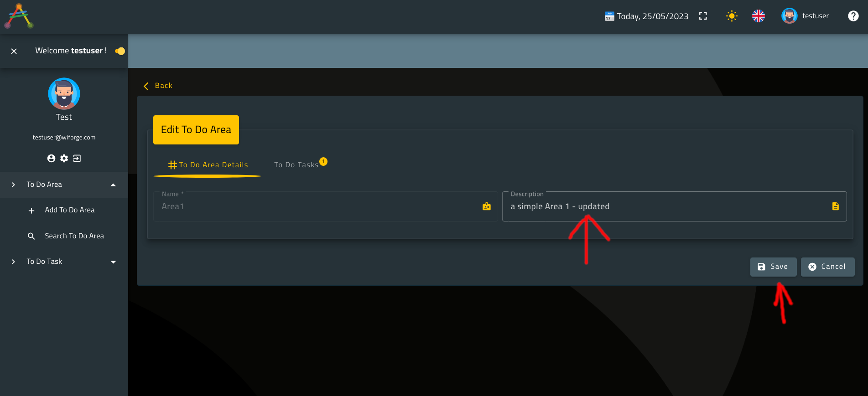Open To Do Area sidebar menu
Screen dimensions: 868x396
point(64,185)
